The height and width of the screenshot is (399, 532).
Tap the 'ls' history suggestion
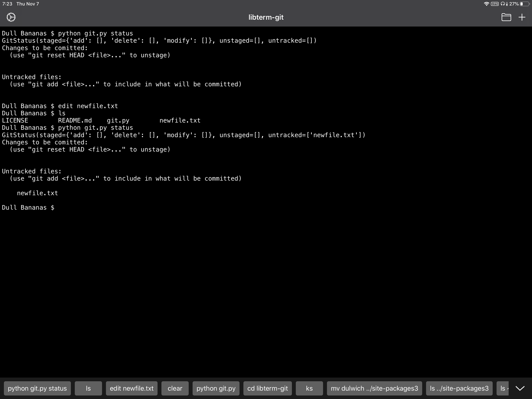click(88, 388)
